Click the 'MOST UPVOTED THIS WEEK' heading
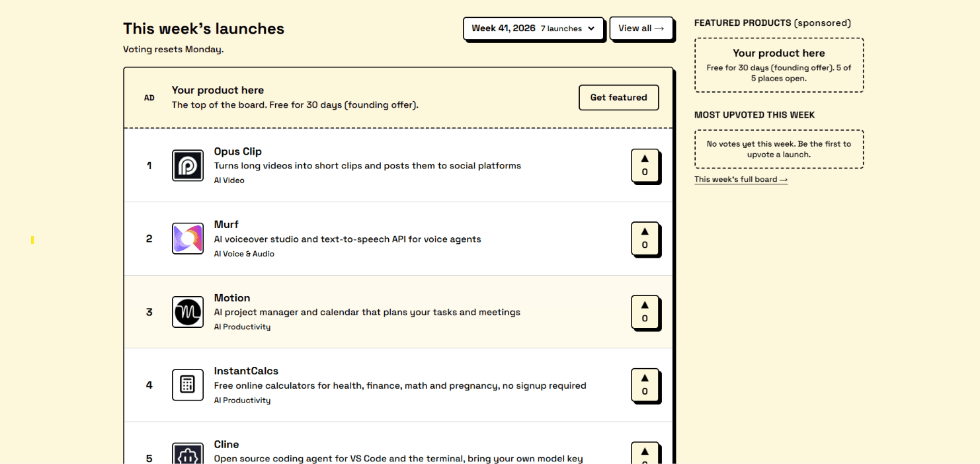This screenshot has height=464, width=980. pyautogui.click(x=755, y=115)
